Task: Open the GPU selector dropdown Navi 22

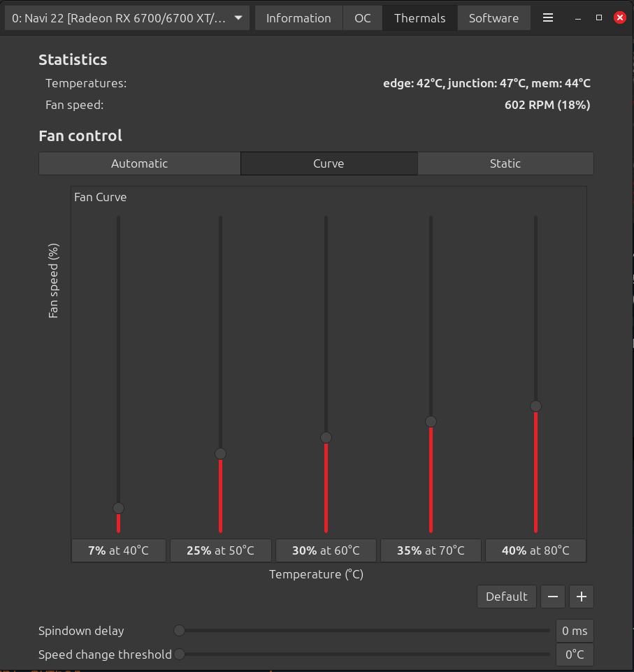Action: pos(127,18)
